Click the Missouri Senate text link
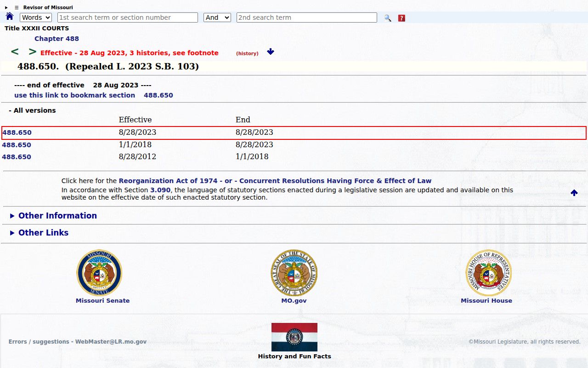Image resolution: width=588 pixels, height=368 pixels. [x=102, y=301]
